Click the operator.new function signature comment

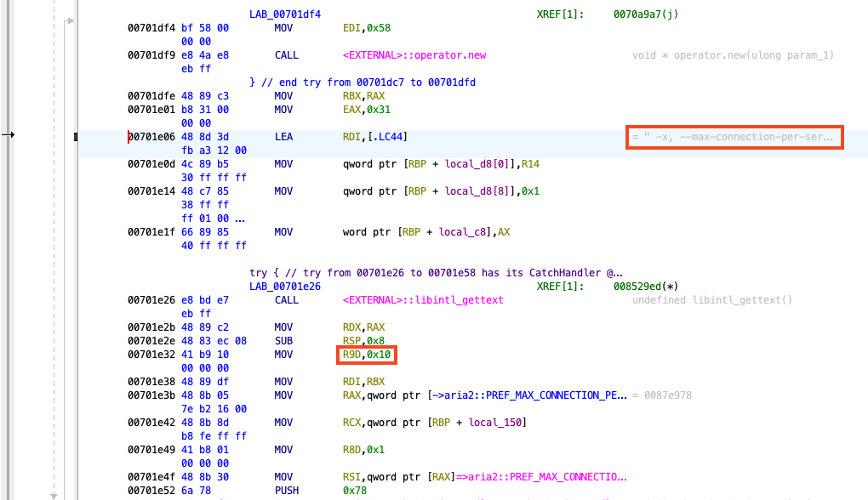click(732, 54)
